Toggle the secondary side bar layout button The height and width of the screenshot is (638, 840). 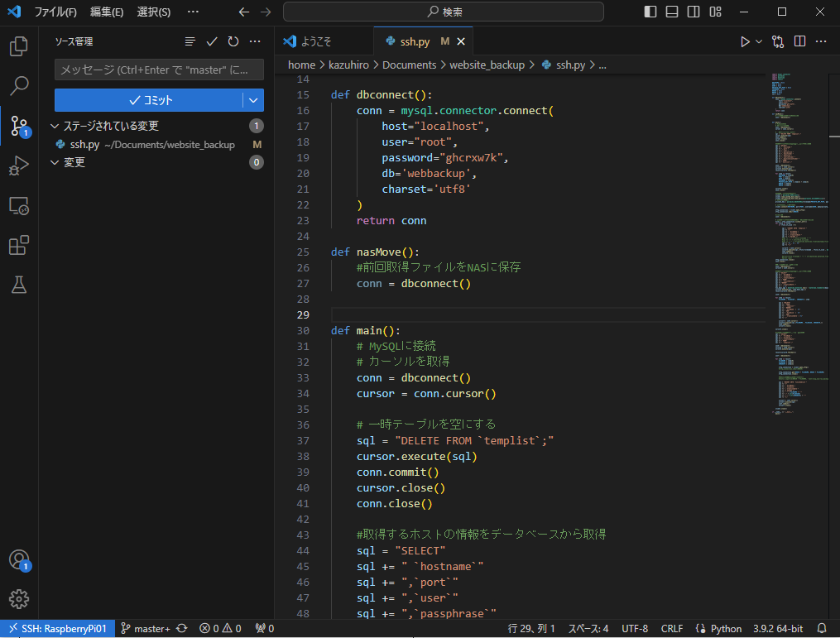click(x=694, y=12)
